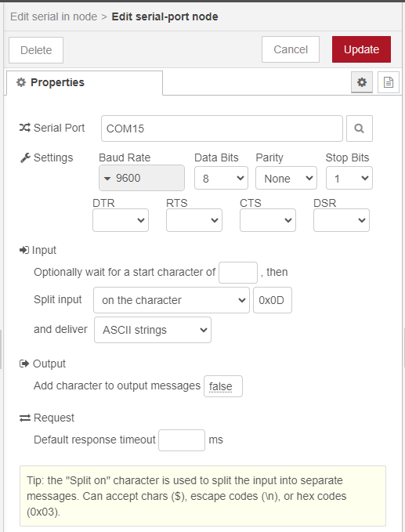Open the DTR dropdown
405x532 pixels.
pyautogui.click(x=121, y=220)
